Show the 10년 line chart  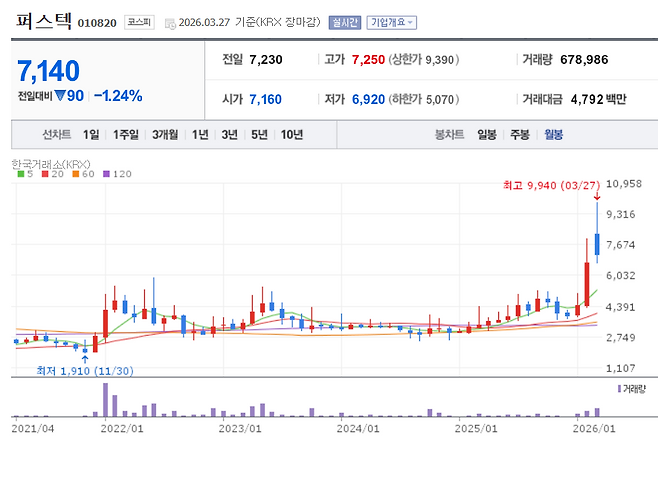click(292, 134)
